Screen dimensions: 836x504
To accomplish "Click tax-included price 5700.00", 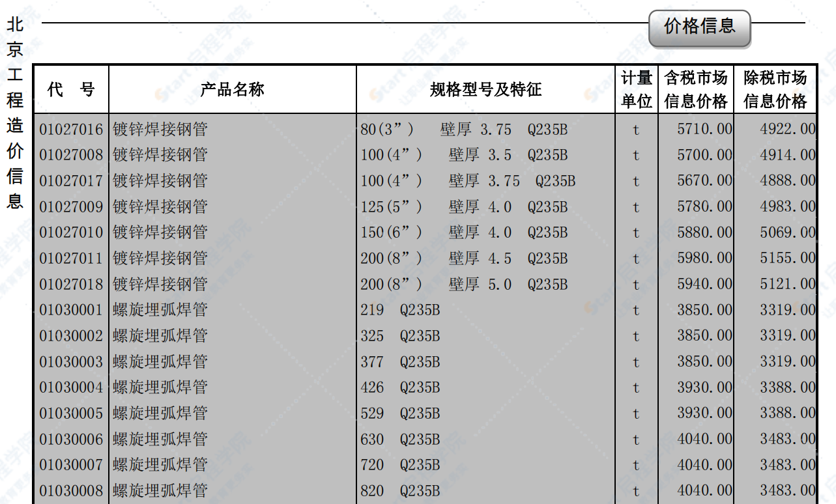I will (704, 155).
